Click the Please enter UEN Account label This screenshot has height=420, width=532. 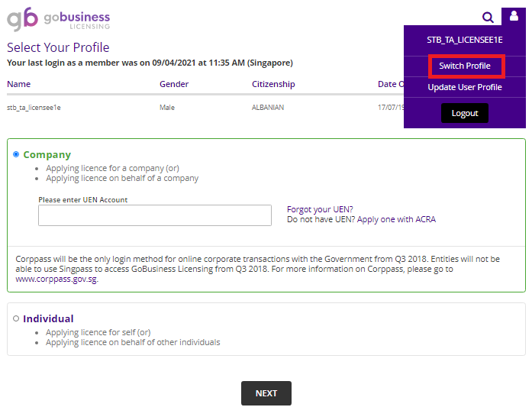click(82, 200)
